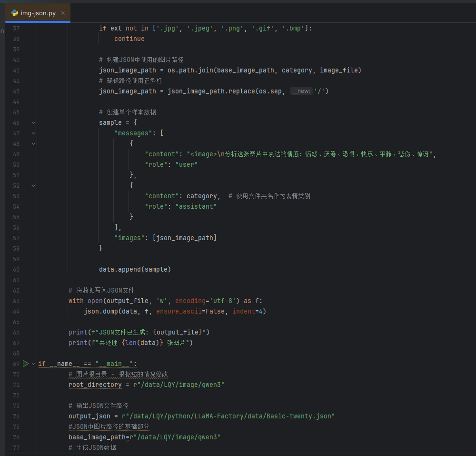Image resolution: width=476 pixels, height=456 pixels.
Task: Click the comment 构建JSON中使用的图片路径
Action: click(141, 60)
